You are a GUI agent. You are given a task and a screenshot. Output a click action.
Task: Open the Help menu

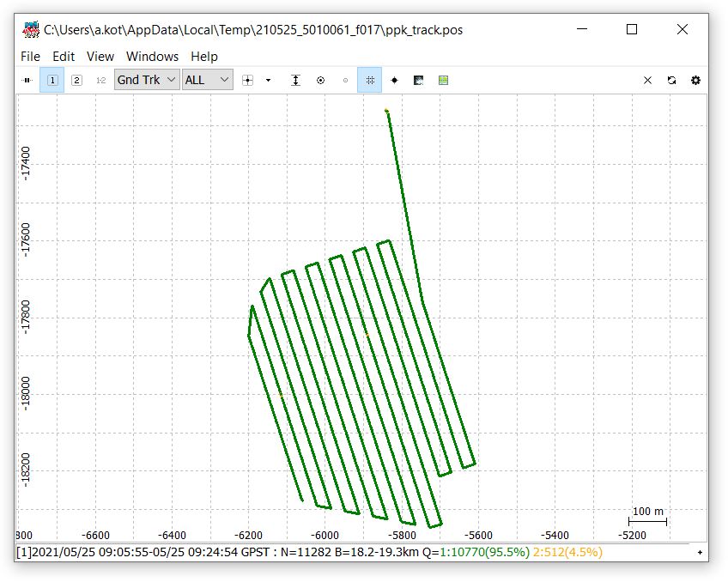204,57
